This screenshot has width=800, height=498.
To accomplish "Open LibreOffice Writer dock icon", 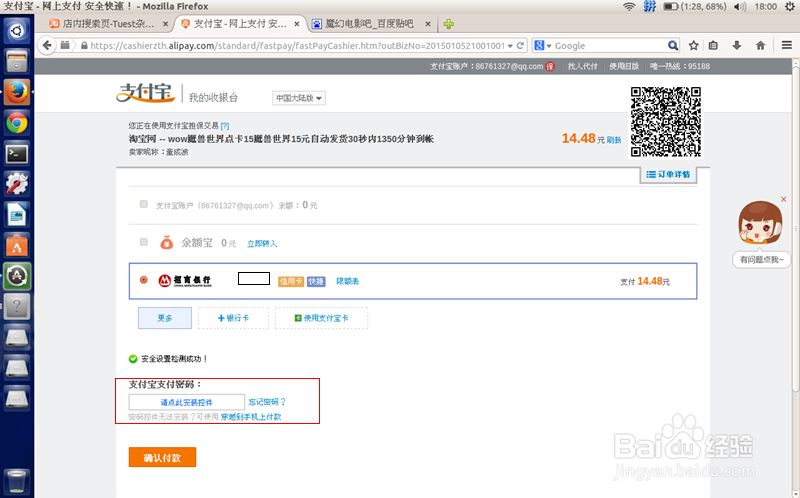I will 17,215.
